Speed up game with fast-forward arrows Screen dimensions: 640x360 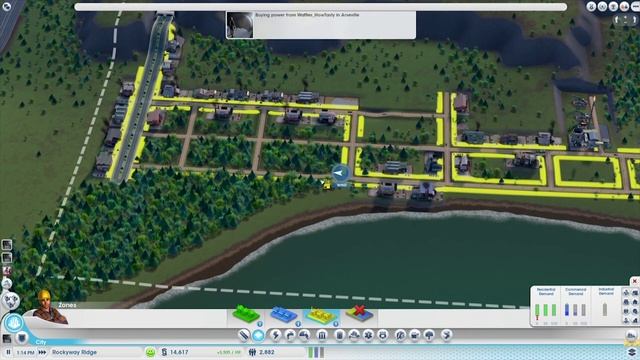pos(42,352)
